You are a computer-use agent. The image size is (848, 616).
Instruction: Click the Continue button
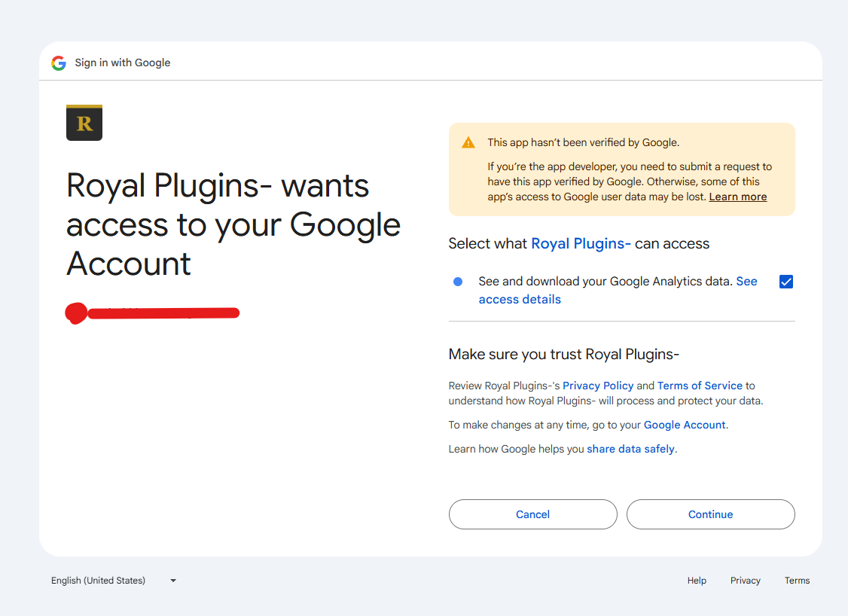pos(711,514)
